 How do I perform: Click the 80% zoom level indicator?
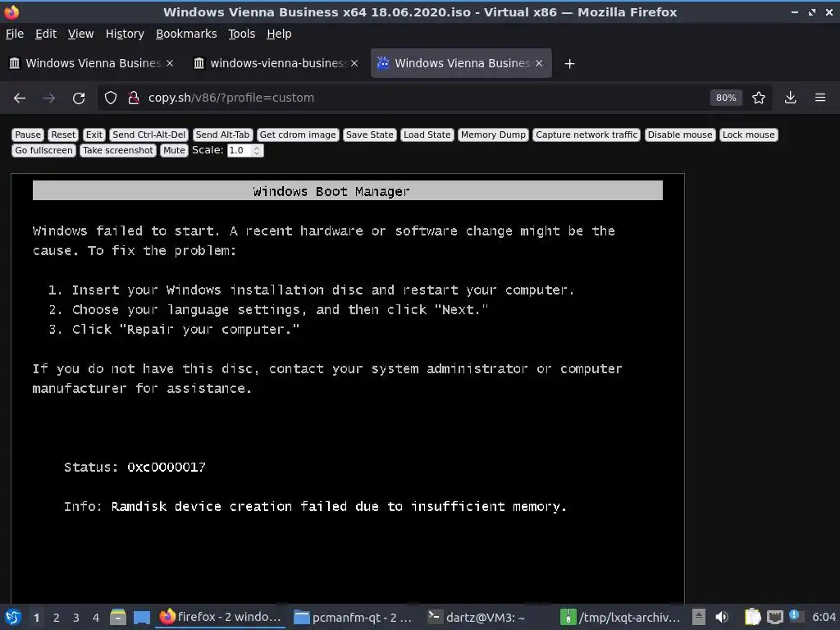pyautogui.click(x=726, y=98)
